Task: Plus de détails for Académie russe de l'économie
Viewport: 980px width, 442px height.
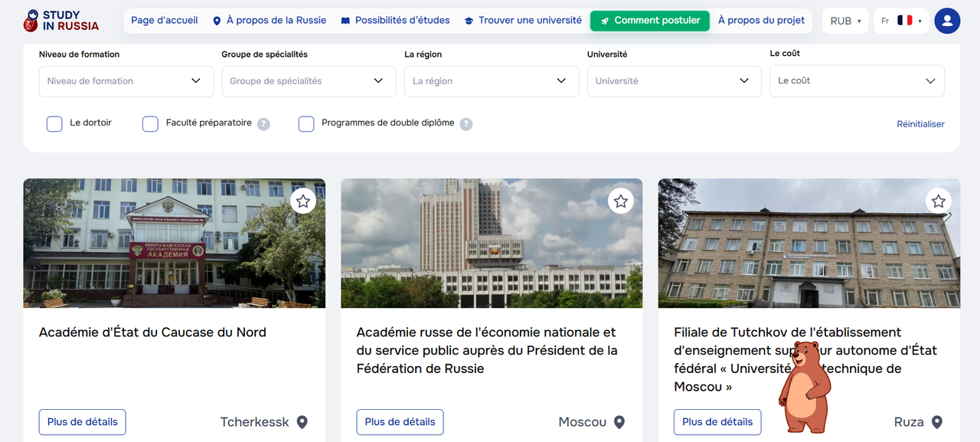Action: [400, 422]
